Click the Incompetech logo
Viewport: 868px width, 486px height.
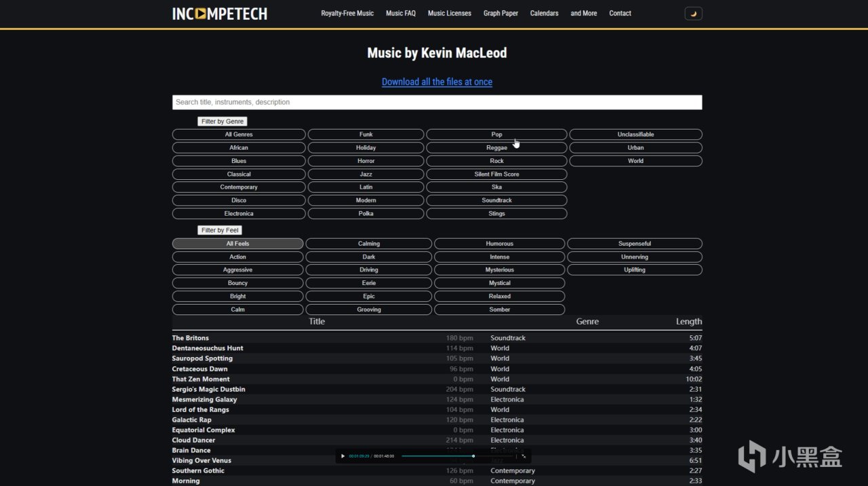coord(220,14)
